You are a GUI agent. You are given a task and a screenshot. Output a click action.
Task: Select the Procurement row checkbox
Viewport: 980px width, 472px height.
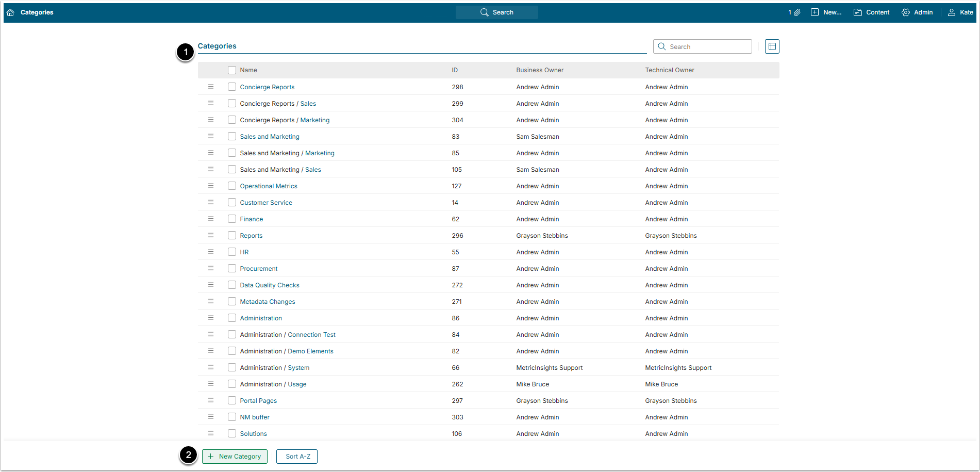click(232, 268)
